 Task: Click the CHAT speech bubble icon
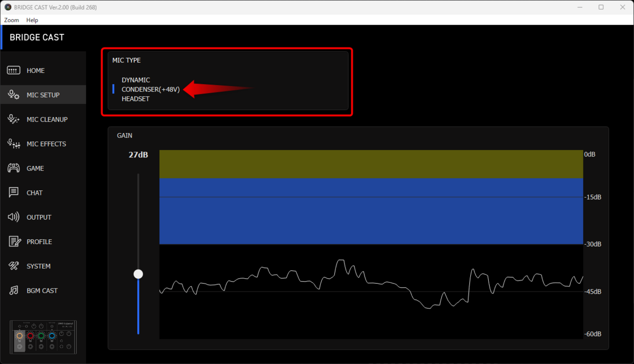point(14,192)
